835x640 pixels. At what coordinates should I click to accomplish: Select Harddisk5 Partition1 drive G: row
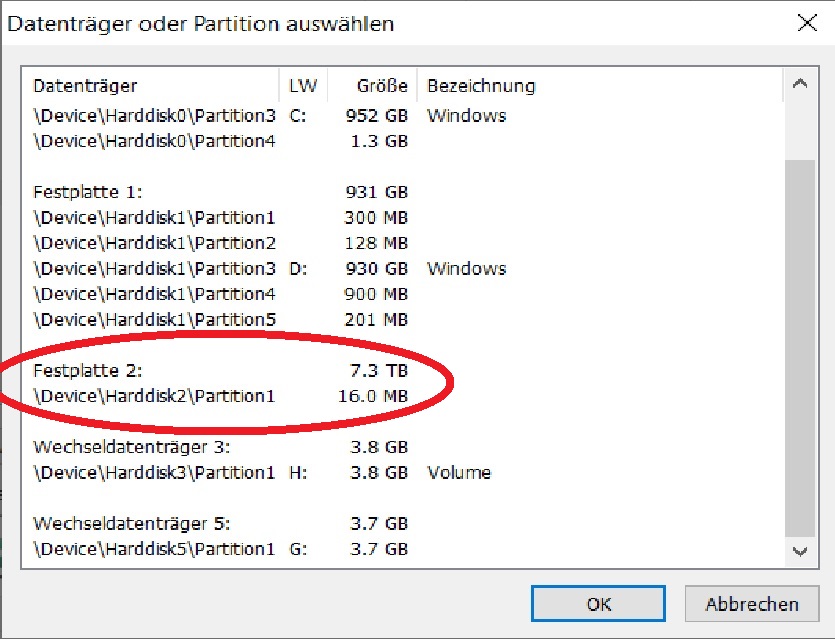[403, 549]
